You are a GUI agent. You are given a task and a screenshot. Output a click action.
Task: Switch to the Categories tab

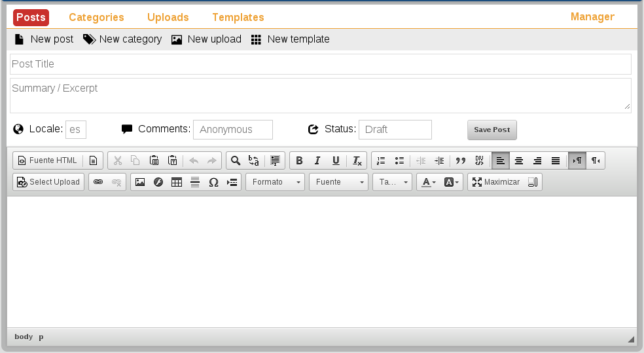(x=96, y=17)
